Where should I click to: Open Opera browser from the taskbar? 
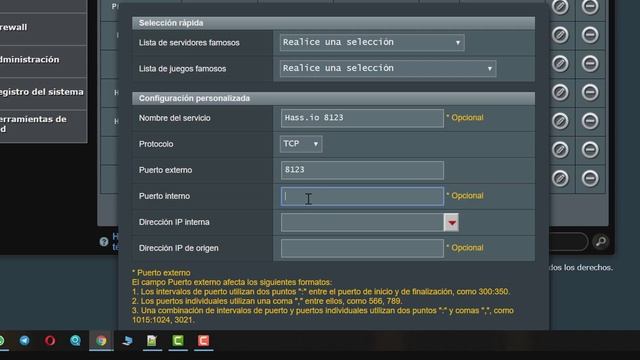50,340
